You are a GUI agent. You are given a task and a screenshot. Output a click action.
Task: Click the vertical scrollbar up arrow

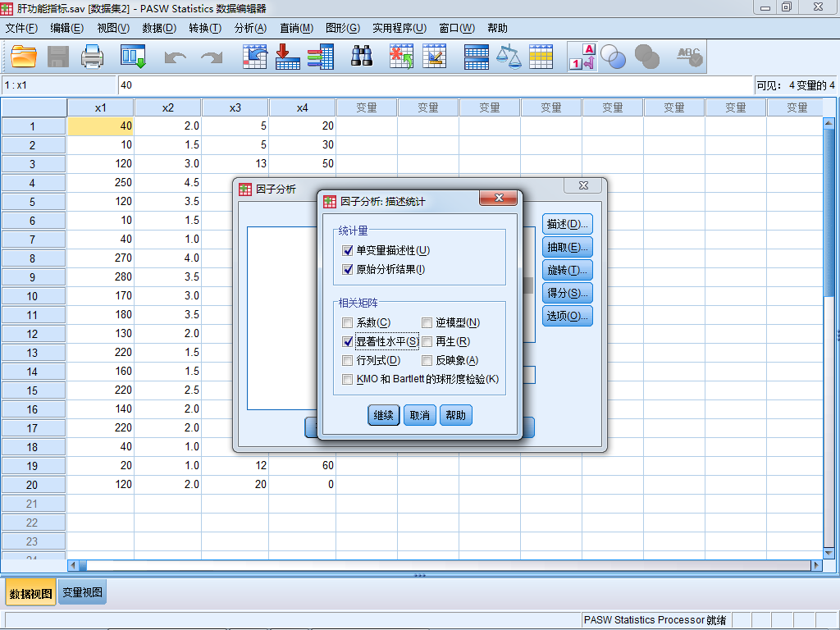829,123
